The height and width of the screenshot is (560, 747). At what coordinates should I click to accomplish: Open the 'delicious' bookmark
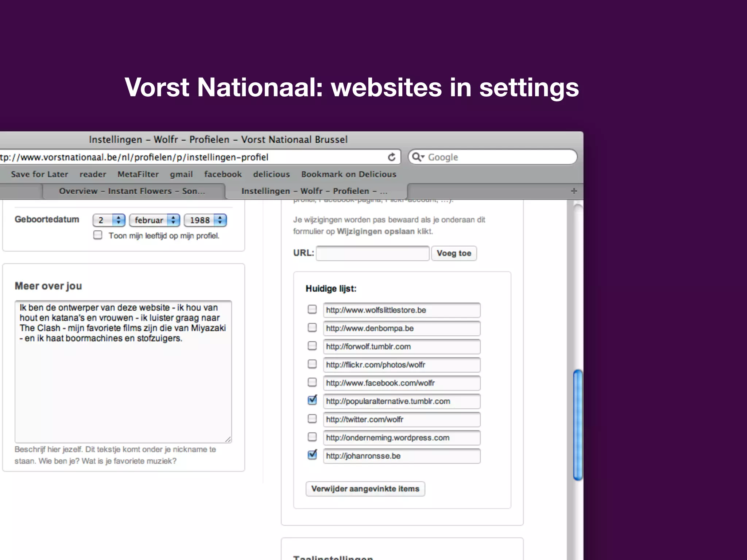(x=271, y=174)
